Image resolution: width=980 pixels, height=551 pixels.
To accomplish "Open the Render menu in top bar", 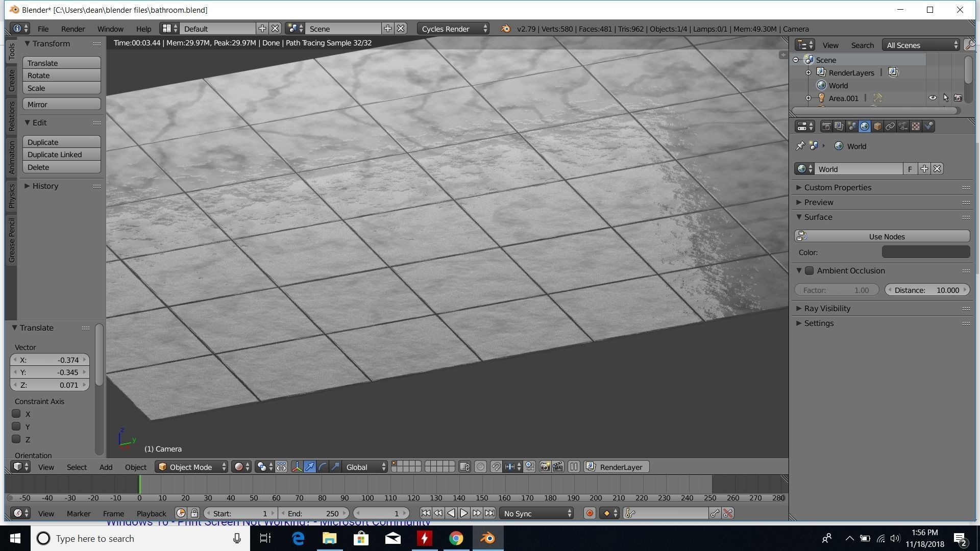I will click(72, 29).
